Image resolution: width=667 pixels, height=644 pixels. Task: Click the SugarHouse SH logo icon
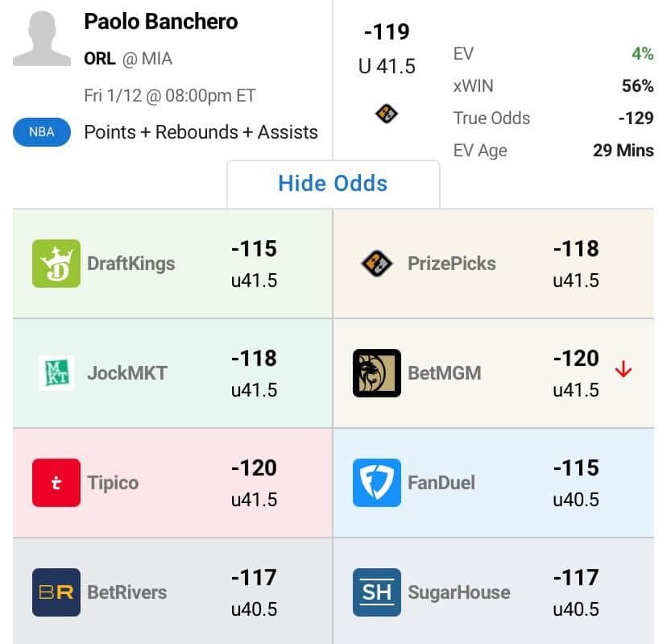point(377,592)
